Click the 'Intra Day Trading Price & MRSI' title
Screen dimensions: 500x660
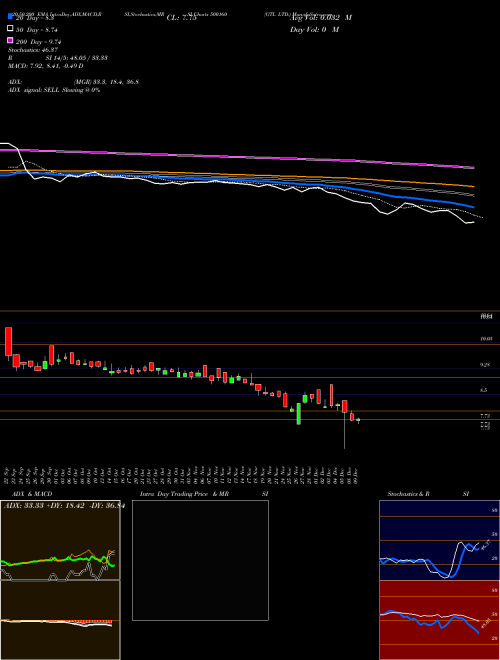tap(204, 494)
